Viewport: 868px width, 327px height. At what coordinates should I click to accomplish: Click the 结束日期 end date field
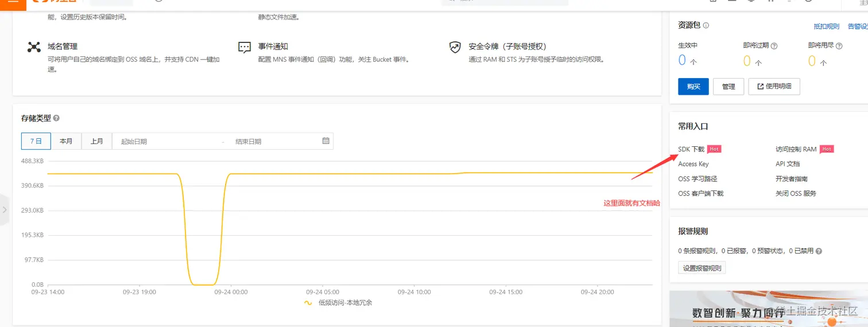pyautogui.click(x=273, y=141)
